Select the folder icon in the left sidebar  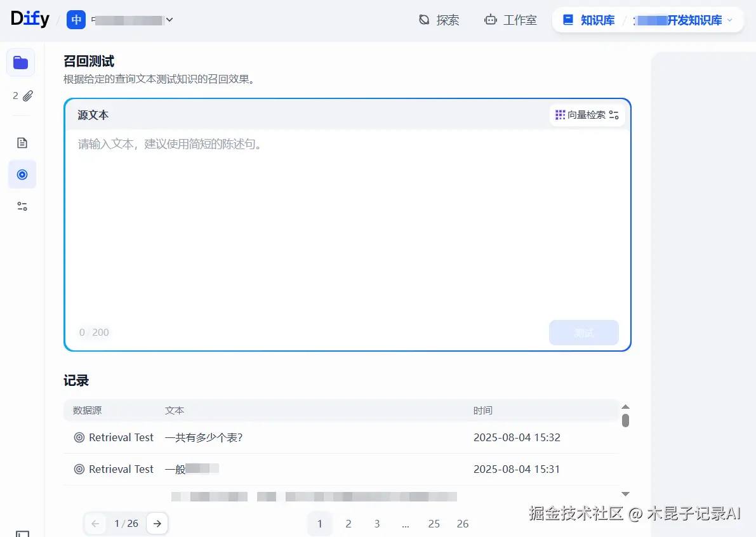[20, 62]
